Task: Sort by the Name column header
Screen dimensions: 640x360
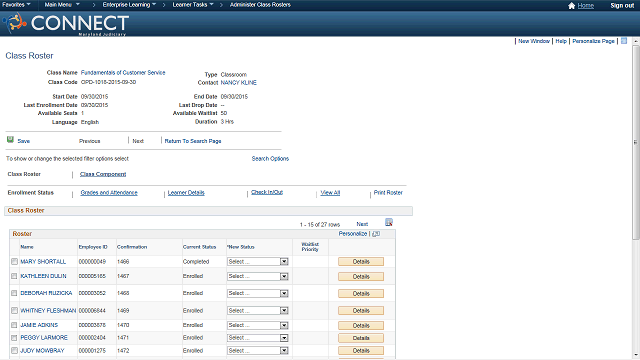Action: click(27, 247)
